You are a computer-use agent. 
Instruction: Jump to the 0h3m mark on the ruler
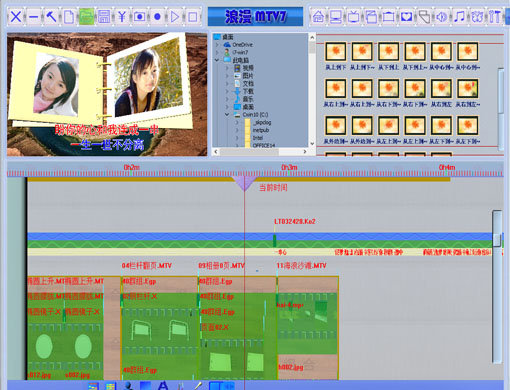(289, 167)
